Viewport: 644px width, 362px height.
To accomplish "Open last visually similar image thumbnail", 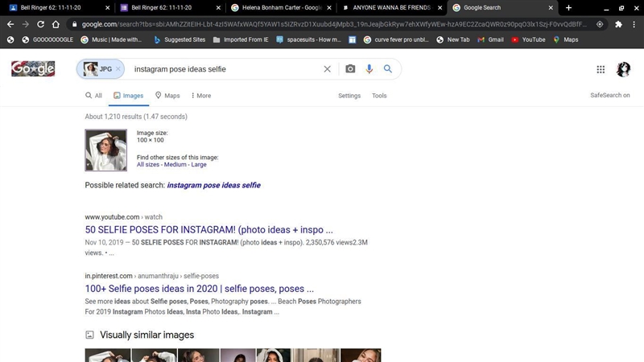I will pyautogui.click(x=361, y=356).
